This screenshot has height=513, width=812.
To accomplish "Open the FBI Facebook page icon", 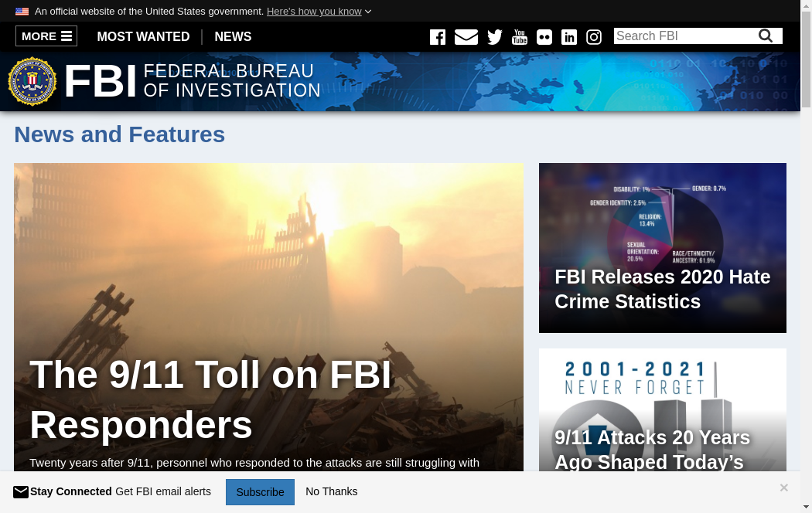I will coord(438,37).
